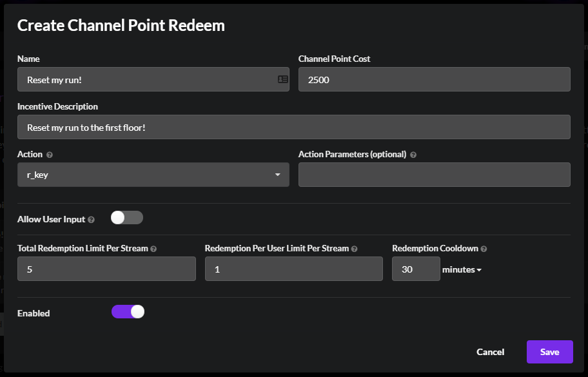Click help icon next to Allow User Input

[91, 220]
